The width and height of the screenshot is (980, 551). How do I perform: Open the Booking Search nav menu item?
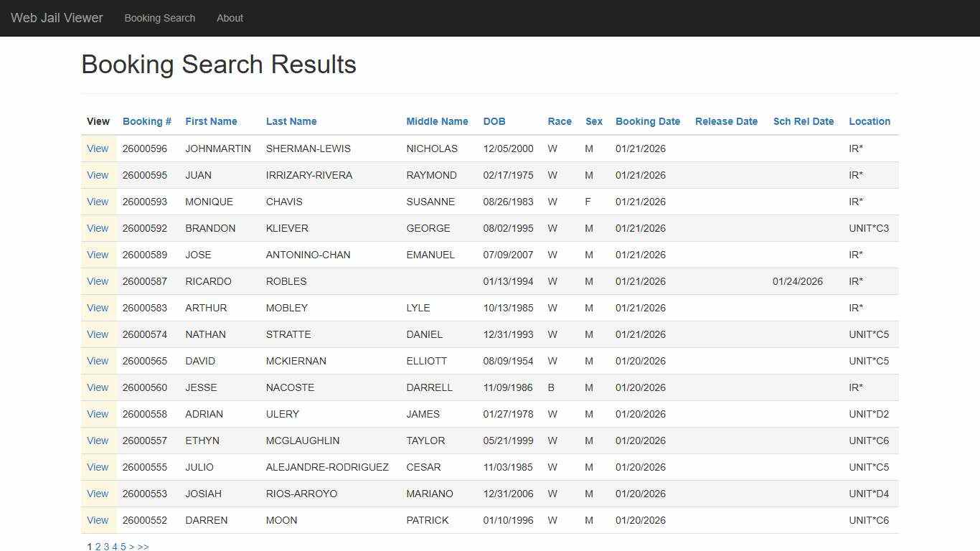(159, 18)
